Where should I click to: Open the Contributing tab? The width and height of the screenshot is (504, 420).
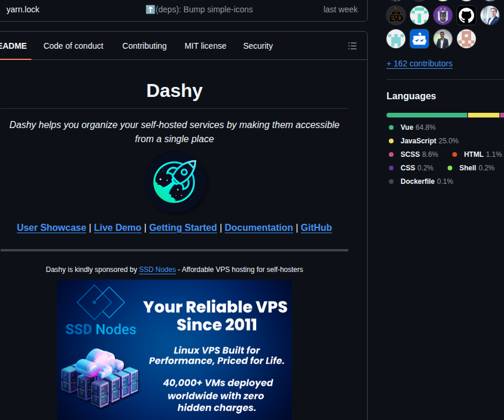(145, 46)
